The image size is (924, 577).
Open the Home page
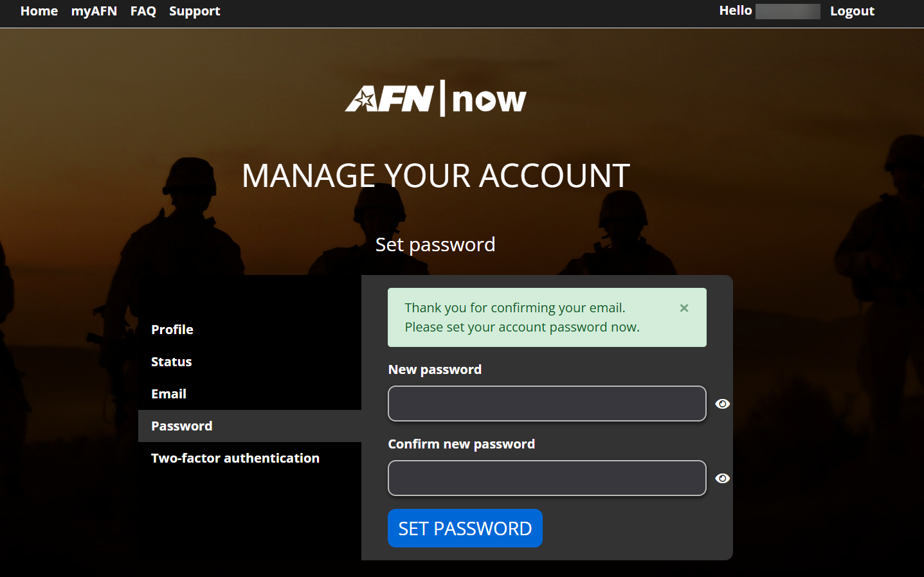tap(39, 11)
